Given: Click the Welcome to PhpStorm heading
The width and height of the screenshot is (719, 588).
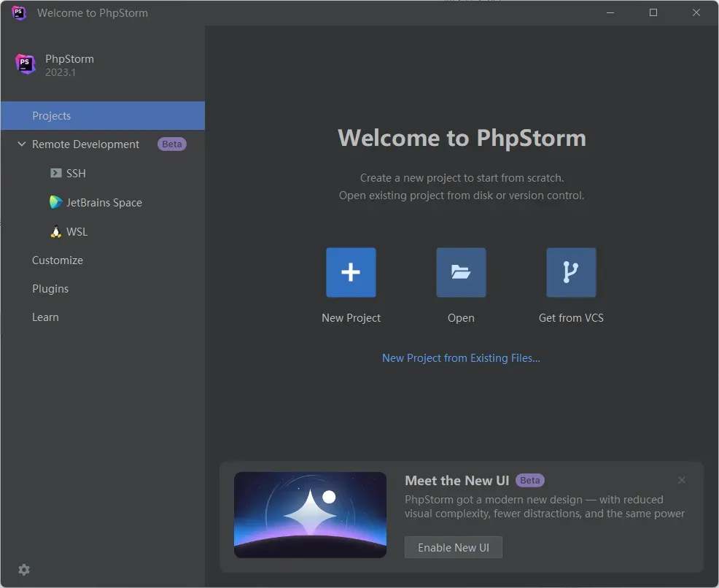Looking at the screenshot, I should [x=462, y=138].
